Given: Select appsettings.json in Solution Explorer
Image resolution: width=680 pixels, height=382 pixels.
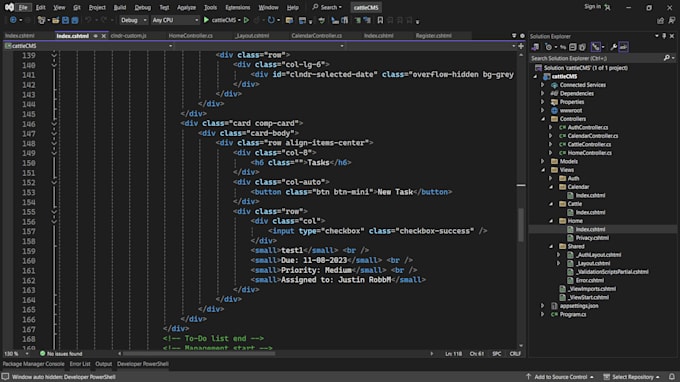Looking at the screenshot, I should point(579,306).
